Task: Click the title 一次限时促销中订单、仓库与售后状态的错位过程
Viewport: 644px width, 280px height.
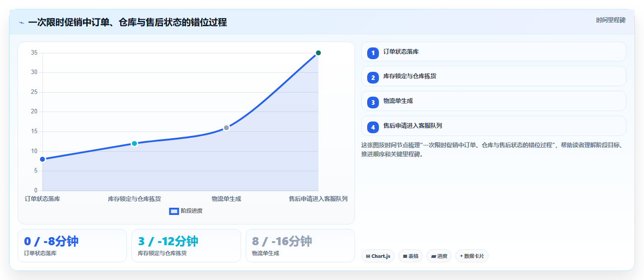Action: click(x=127, y=22)
